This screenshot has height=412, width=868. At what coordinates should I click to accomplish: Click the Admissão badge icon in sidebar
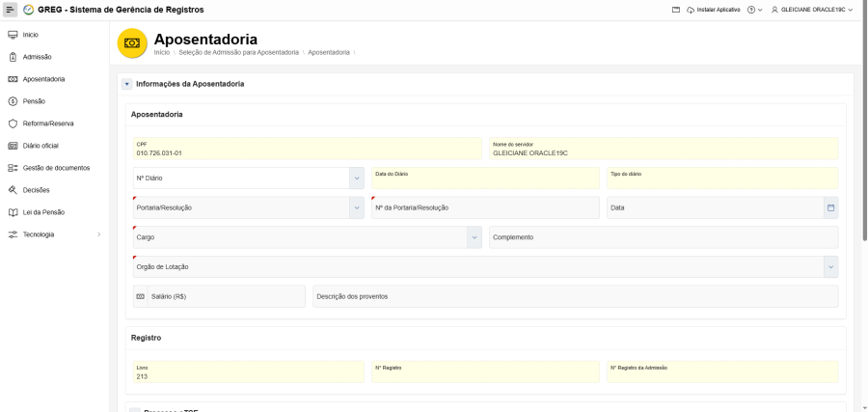coord(13,57)
